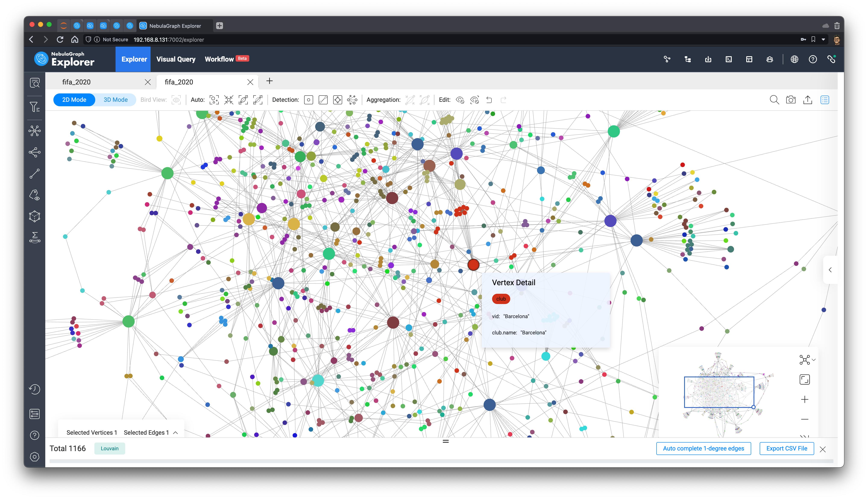Image resolution: width=868 pixels, height=499 pixels.
Task: Open the import download header icon
Action: click(708, 59)
